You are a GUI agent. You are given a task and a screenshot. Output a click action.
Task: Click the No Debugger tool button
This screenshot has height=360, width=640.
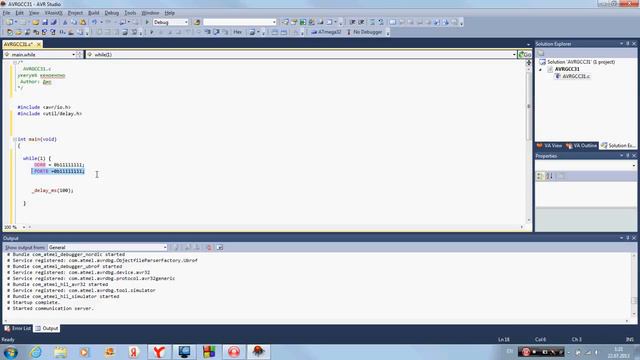364,32
